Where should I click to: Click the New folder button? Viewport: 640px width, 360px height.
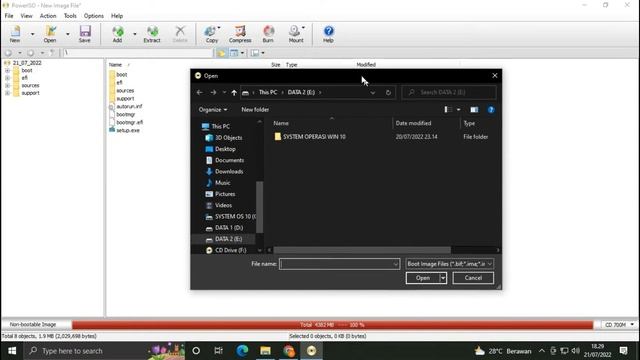point(255,110)
